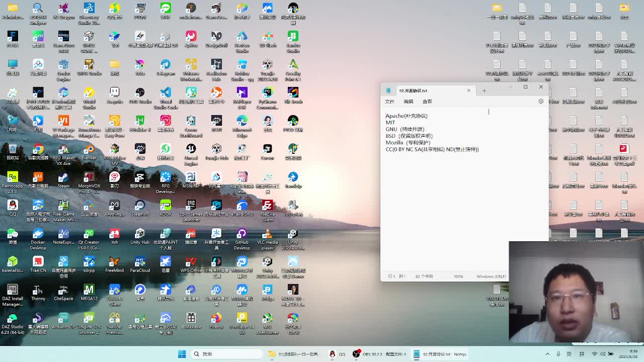Click inside the Notepad text area
The image size is (644, 362).
(x=443, y=201)
